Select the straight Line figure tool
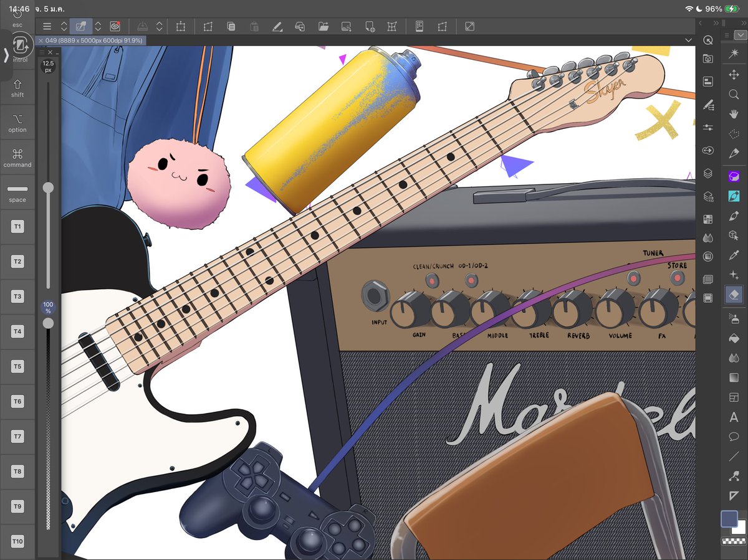748x560 pixels. coord(734,457)
